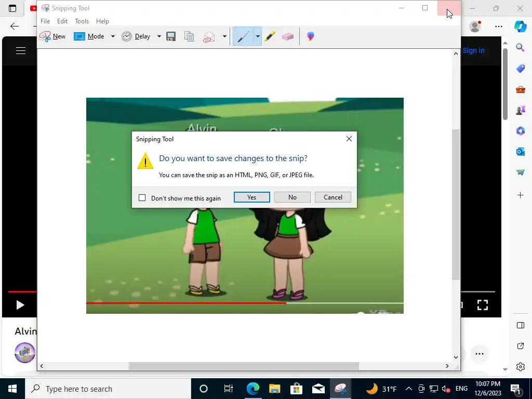Screen dimensions: 532x399
Task: Click the more actions ellipsis below the video
Action: (x=480, y=354)
